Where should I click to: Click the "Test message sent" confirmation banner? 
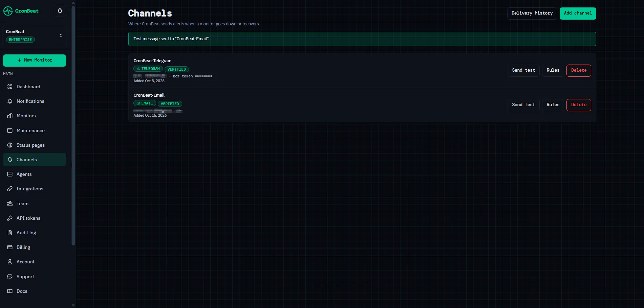click(x=362, y=39)
